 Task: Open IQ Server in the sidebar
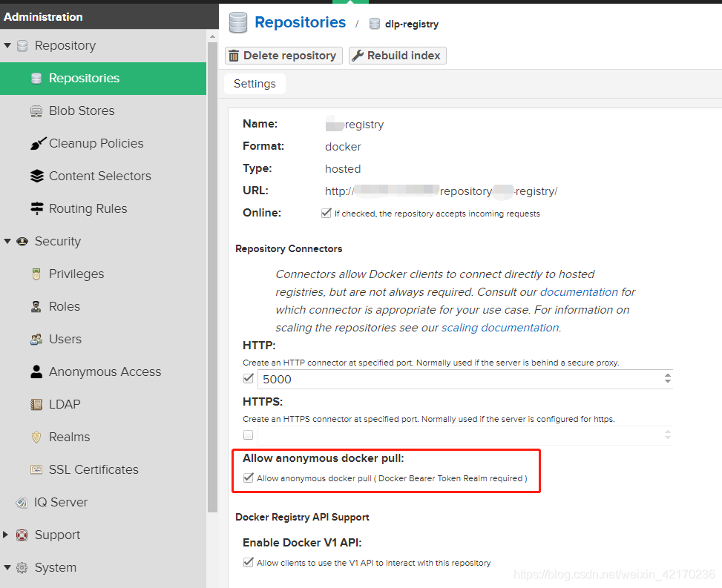click(x=103, y=503)
